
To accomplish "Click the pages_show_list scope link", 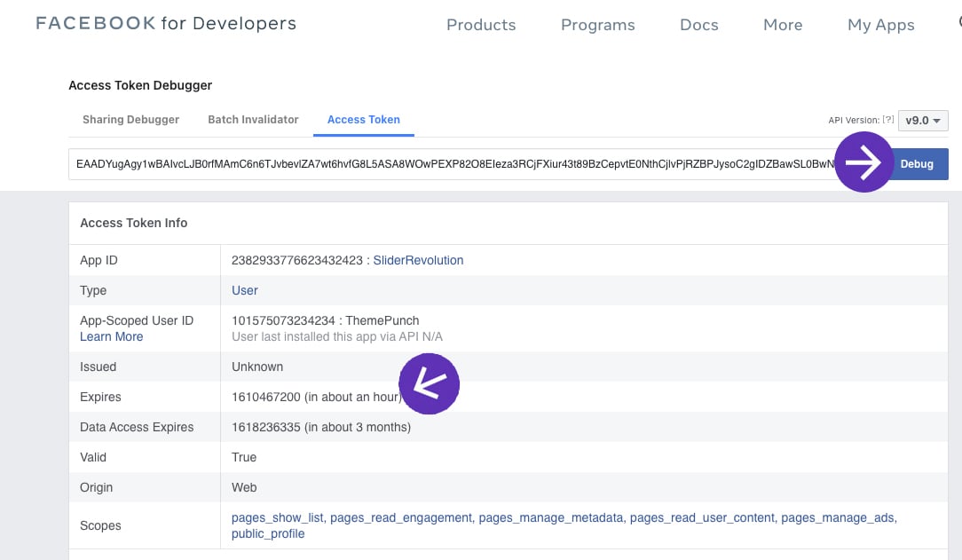I will (277, 517).
